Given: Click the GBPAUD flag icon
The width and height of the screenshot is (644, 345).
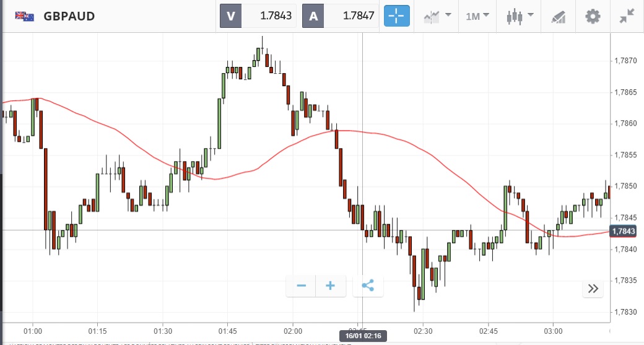Looking at the screenshot, I should (25, 16).
